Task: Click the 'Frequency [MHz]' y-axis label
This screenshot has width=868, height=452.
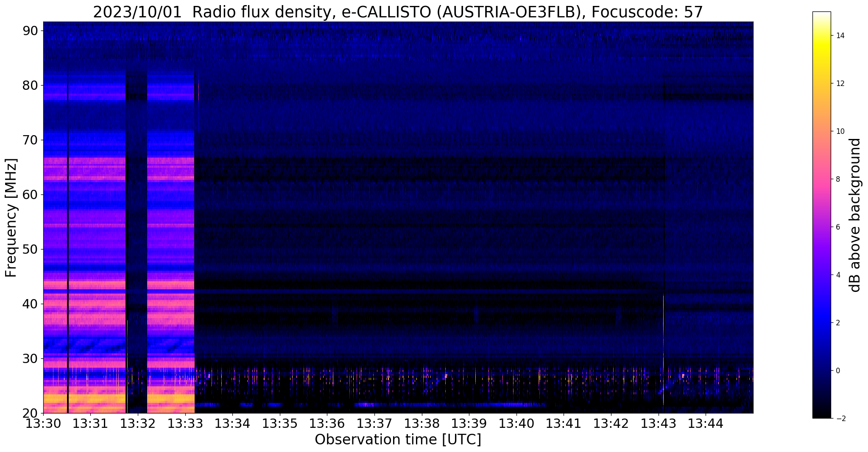Action: (11, 218)
